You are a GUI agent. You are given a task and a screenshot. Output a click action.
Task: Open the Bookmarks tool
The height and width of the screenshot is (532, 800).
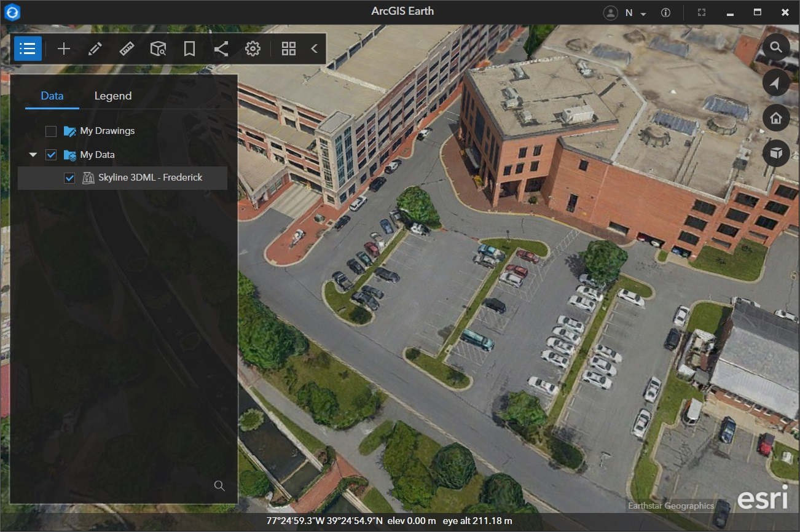(x=189, y=49)
